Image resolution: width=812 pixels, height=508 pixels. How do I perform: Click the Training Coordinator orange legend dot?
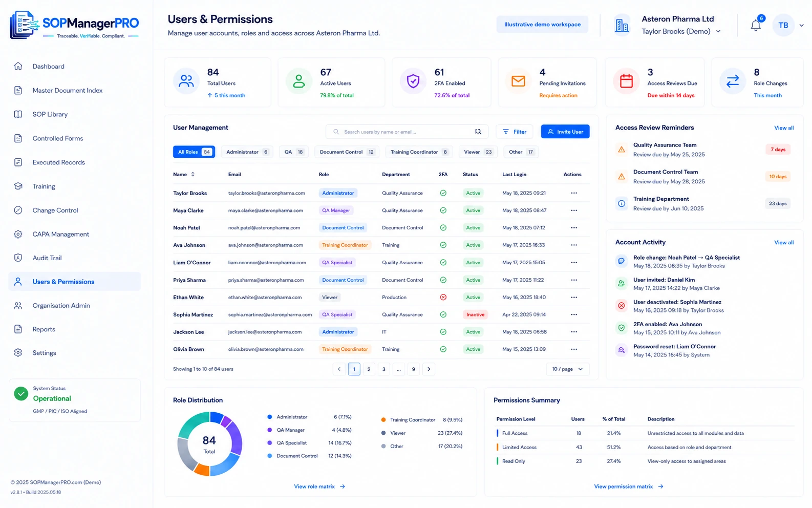tap(383, 420)
